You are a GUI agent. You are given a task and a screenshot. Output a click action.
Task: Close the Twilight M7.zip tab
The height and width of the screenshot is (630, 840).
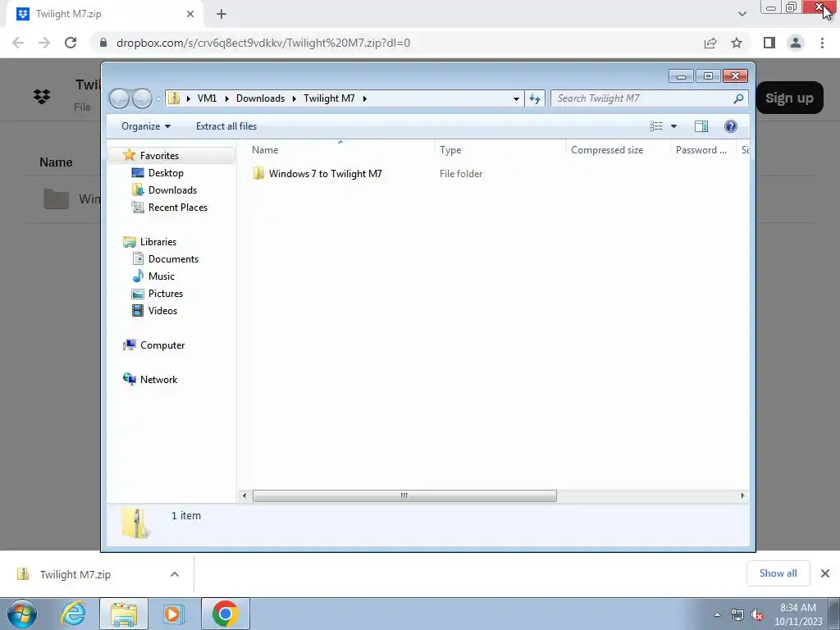pyautogui.click(x=190, y=15)
